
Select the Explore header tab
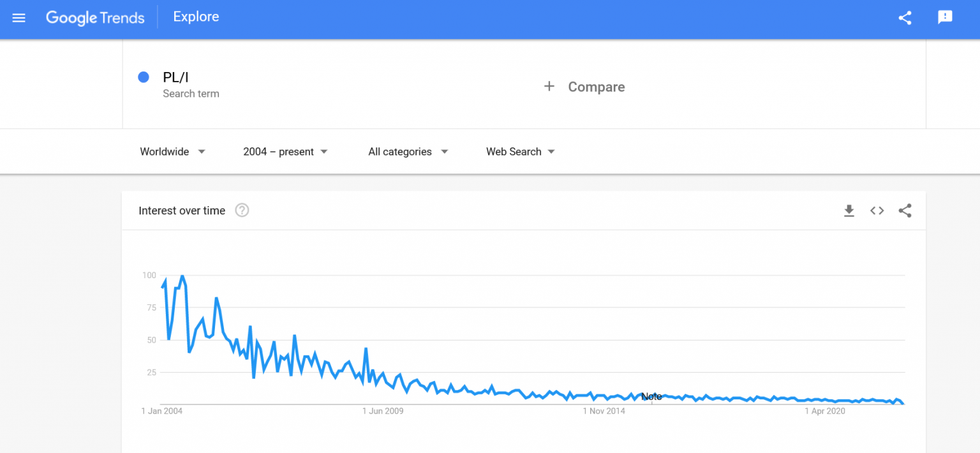click(x=196, y=17)
